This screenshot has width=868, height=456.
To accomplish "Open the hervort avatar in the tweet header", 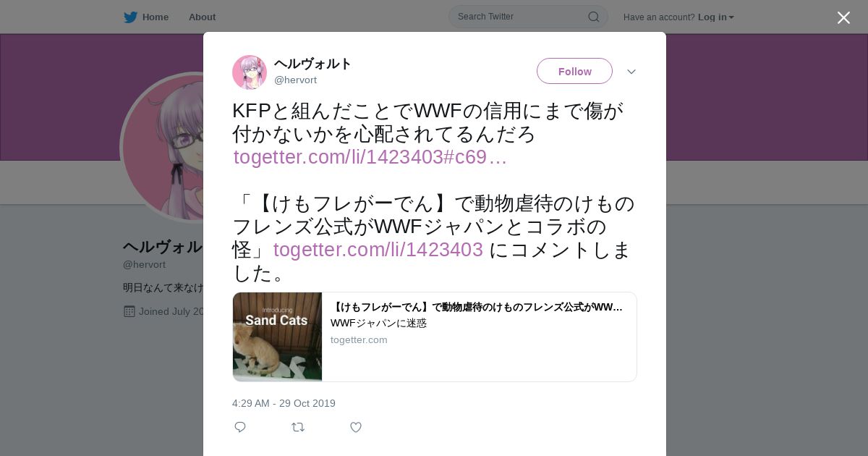I will 250,72.
